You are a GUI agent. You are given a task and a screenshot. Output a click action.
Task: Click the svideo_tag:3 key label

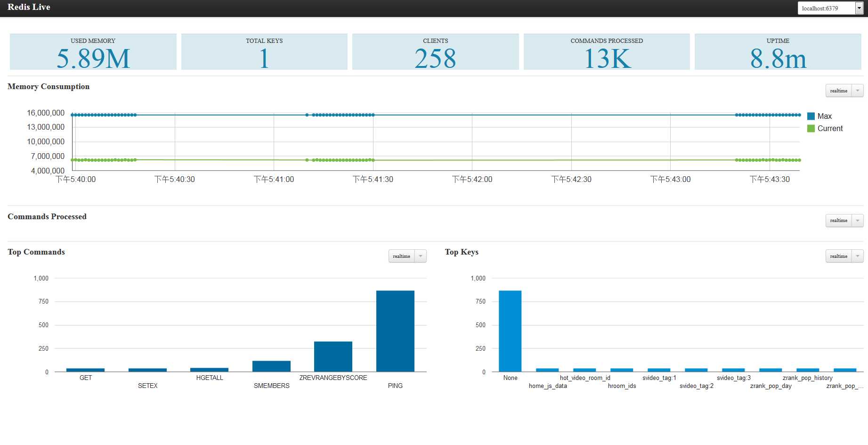coord(734,378)
